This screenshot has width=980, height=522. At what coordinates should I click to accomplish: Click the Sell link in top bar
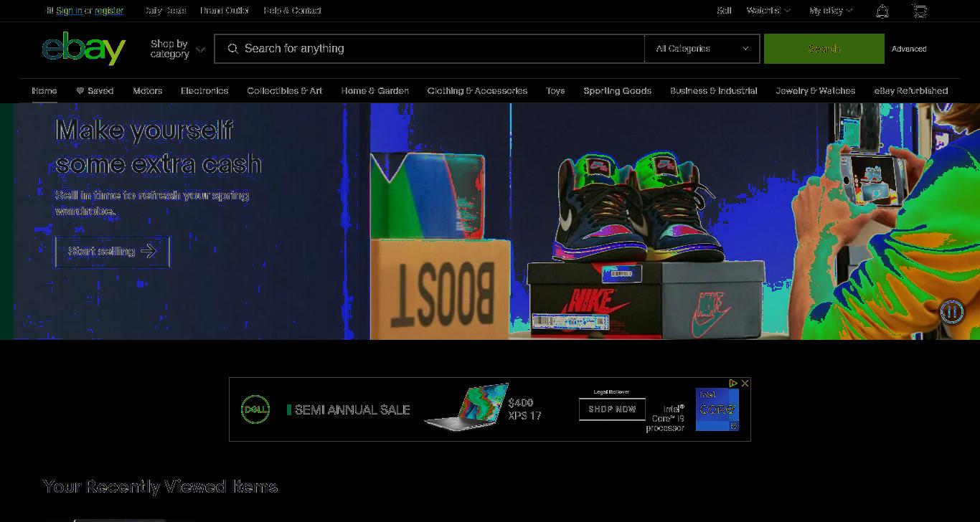pos(724,11)
